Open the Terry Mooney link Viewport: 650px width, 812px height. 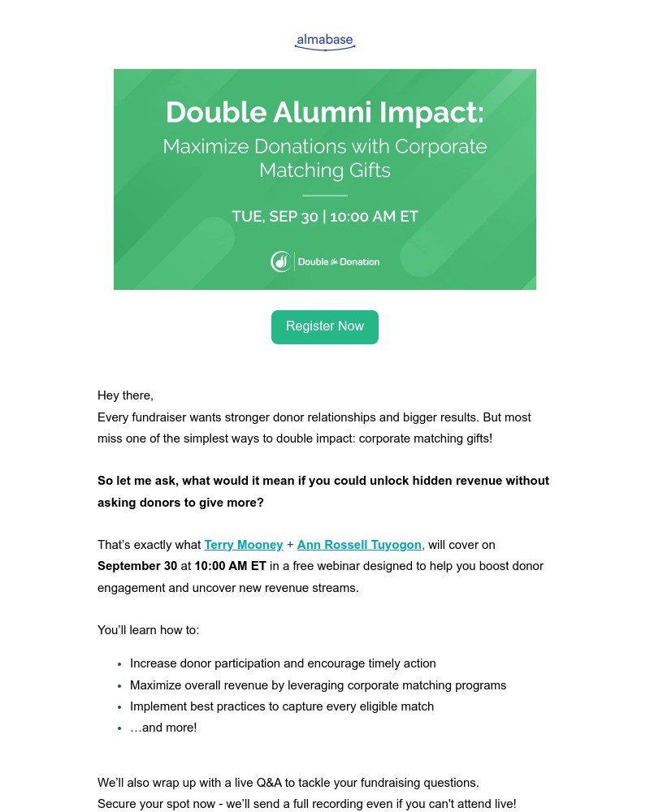click(x=244, y=545)
